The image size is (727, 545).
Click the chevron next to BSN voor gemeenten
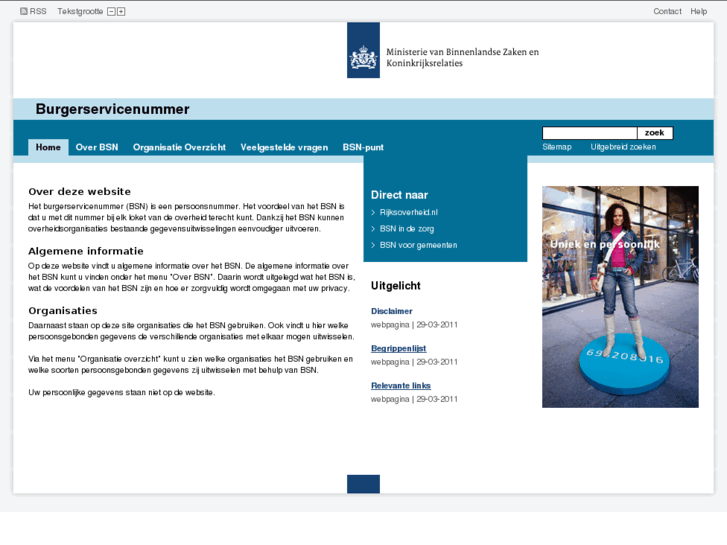click(373, 245)
